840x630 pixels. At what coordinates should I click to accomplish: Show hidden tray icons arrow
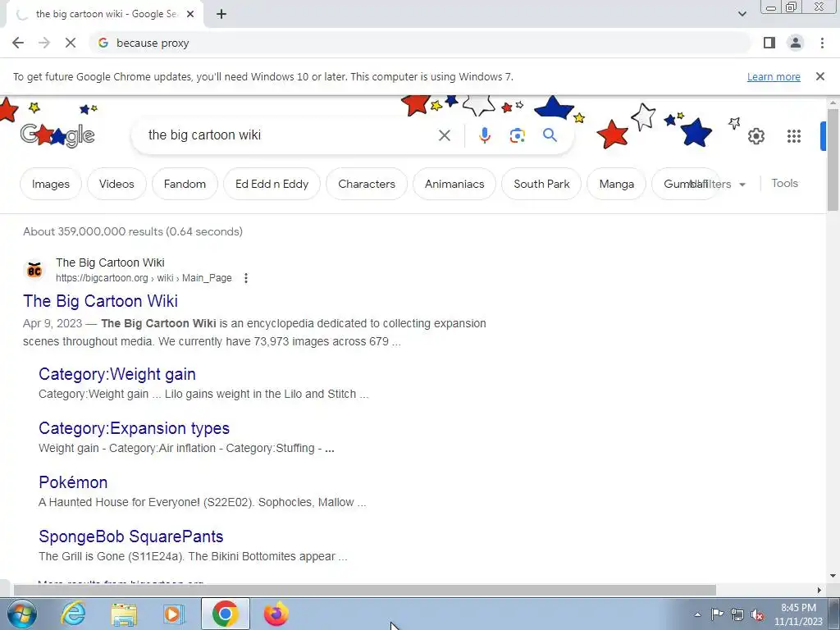click(697, 614)
